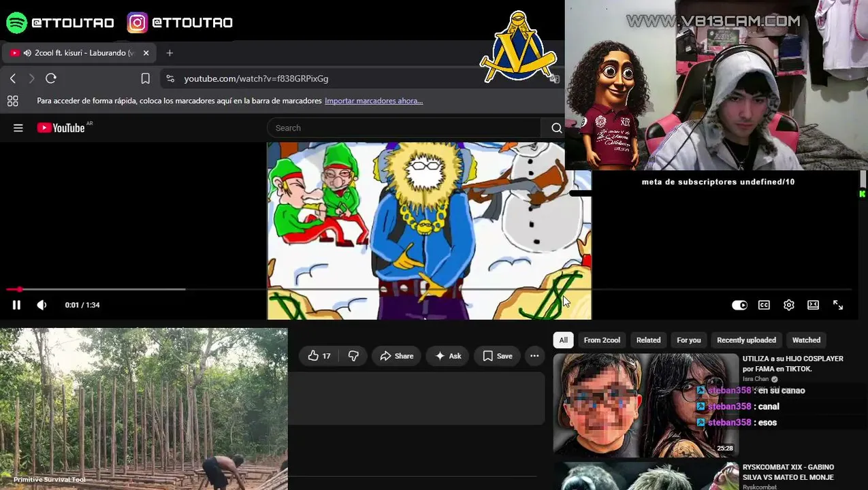Open the Share dialog
This screenshot has width=868, height=490.
tap(397, 356)
